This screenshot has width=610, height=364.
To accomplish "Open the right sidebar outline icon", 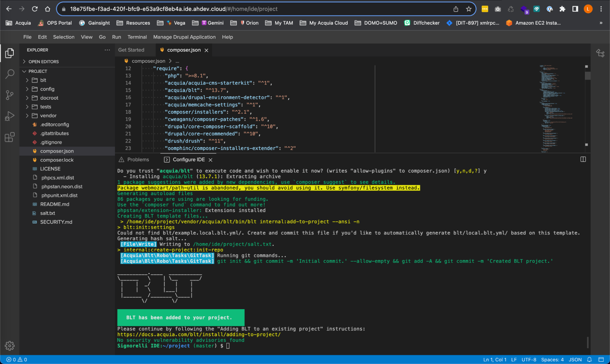I will pyautogui.click(x=600, y=53).
